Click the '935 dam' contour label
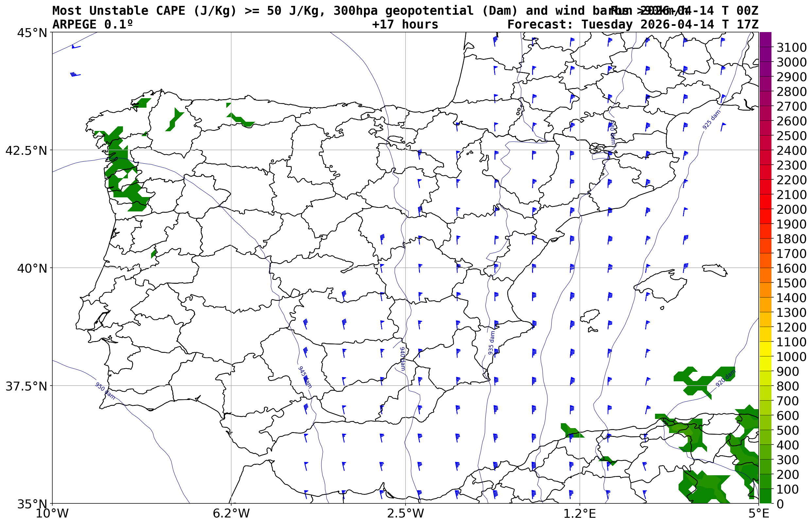Viewport: 812px width, 525px height. click(491, 343)
